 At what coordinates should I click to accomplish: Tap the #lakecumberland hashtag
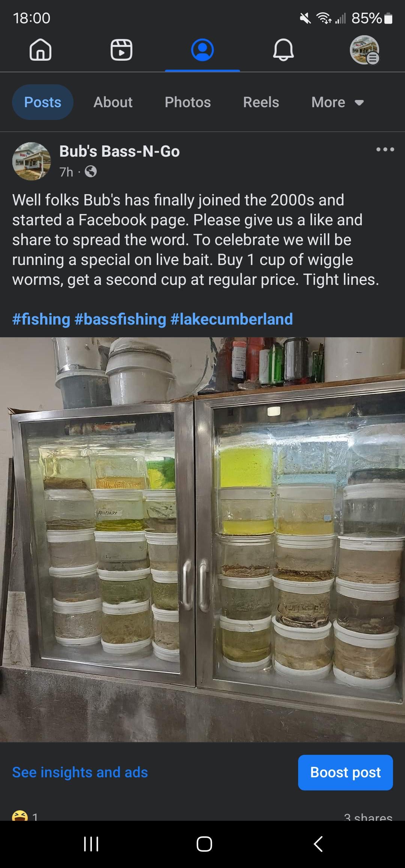pos(232,319)
